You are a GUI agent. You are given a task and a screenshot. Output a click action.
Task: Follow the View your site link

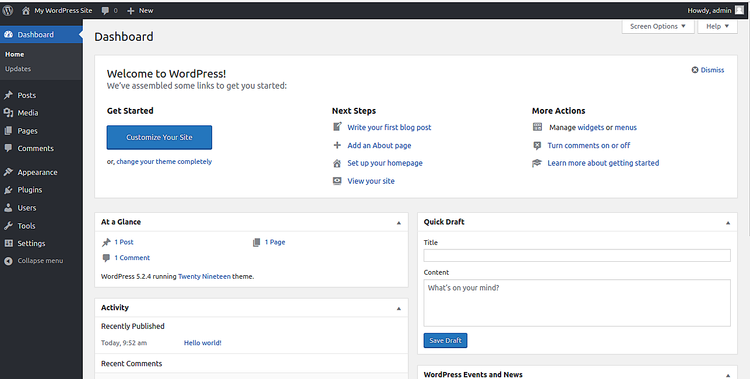point(371,181)
